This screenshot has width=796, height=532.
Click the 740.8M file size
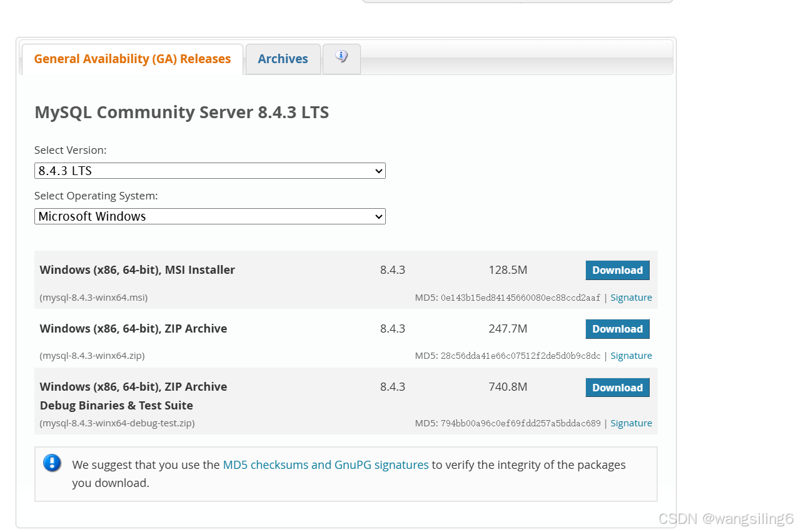[508, 387]
